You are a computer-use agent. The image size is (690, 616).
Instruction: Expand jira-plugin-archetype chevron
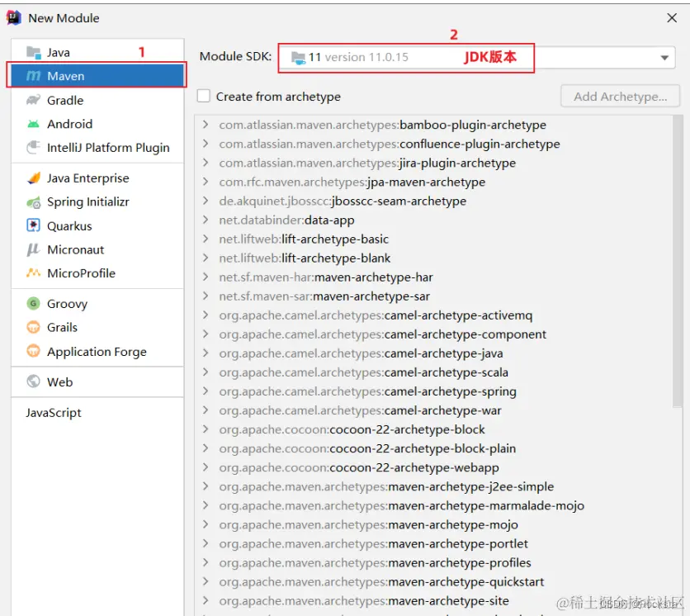pos(206,163)
